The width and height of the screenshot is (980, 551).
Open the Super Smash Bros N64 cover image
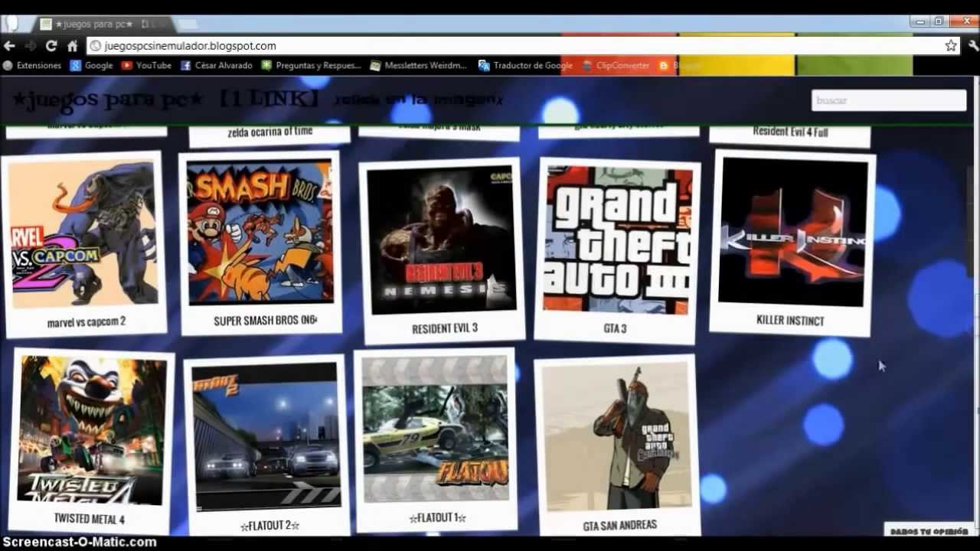point(260,232)
